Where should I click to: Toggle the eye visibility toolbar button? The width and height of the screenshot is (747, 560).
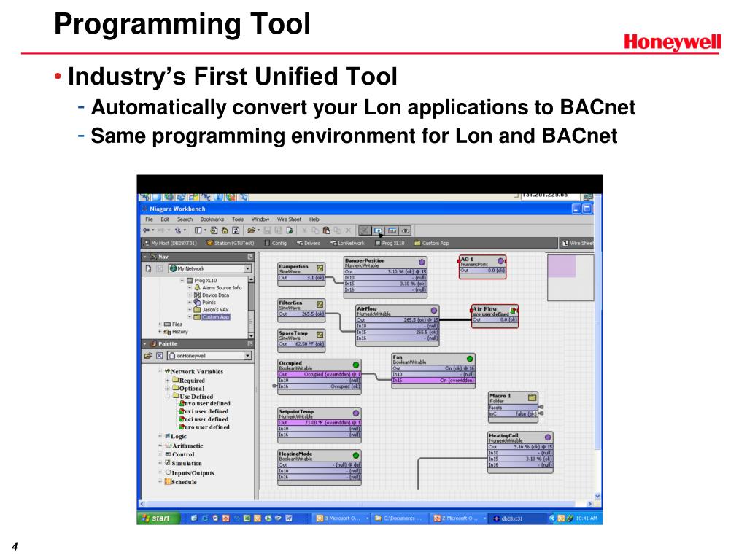click(x=406, y=230)
